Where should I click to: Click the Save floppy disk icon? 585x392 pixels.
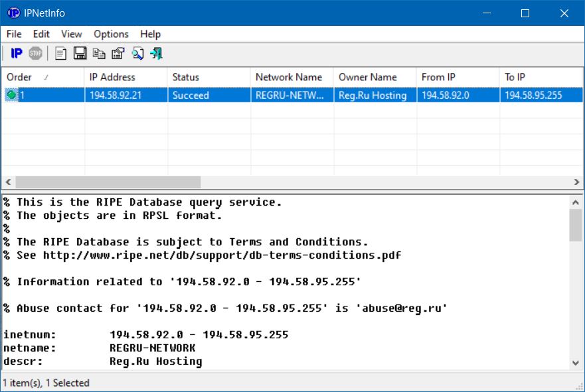pyautogui.click(x=80, y=54)
